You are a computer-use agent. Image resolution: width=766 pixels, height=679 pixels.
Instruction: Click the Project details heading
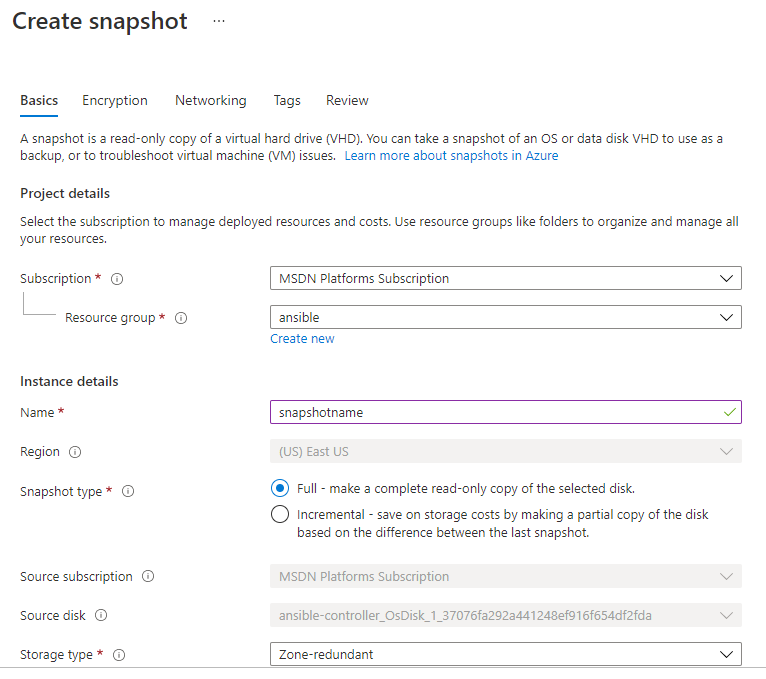coord(65,193)
